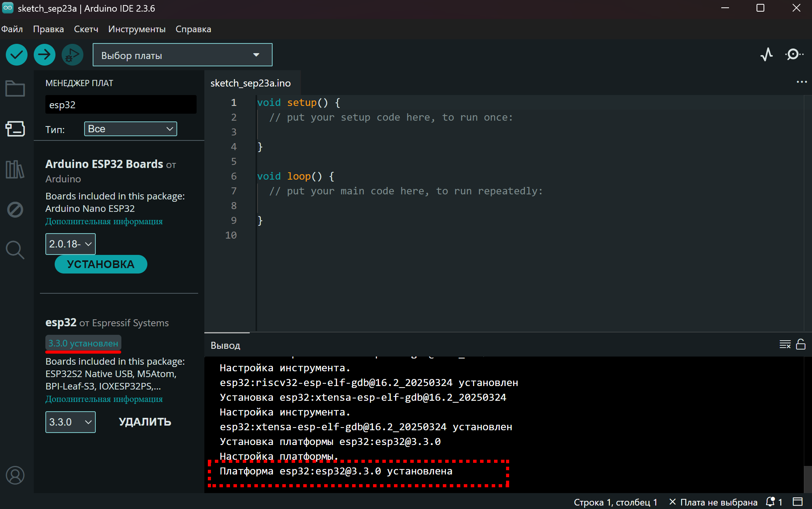The height and width of the screenshot is (509, 812).
Task: Open the Serial Plotter
Action: 766,55
